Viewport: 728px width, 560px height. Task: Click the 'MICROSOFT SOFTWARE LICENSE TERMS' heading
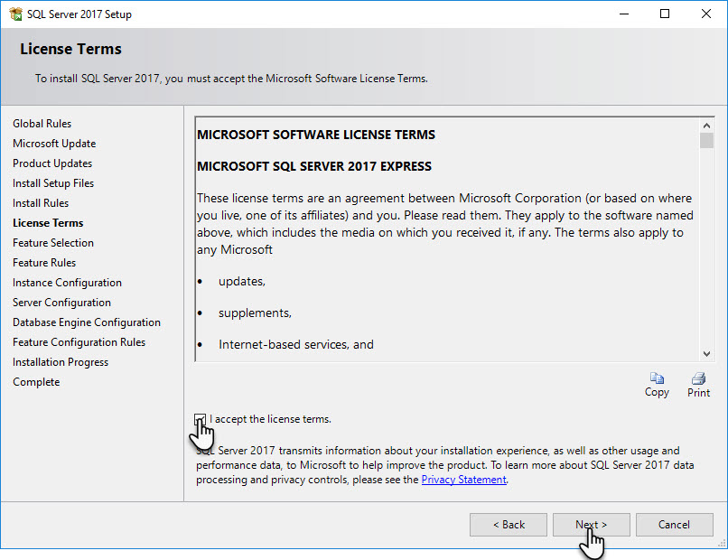pyautogui.click(x=316, y=135)
